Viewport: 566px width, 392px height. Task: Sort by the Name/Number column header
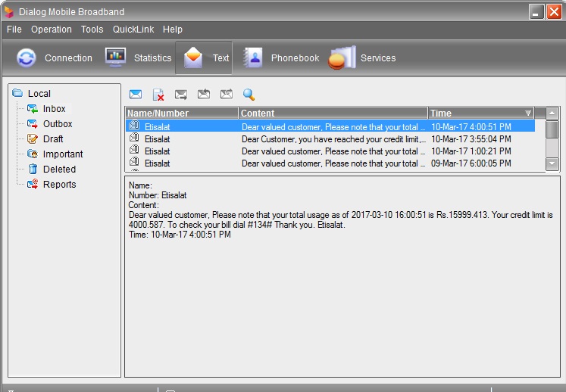click(x=182, y=114)
